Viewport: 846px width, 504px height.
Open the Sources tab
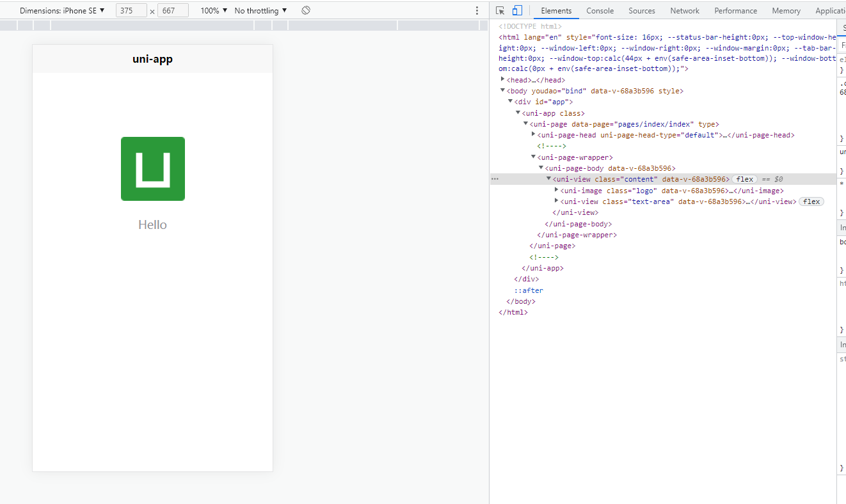641,11
